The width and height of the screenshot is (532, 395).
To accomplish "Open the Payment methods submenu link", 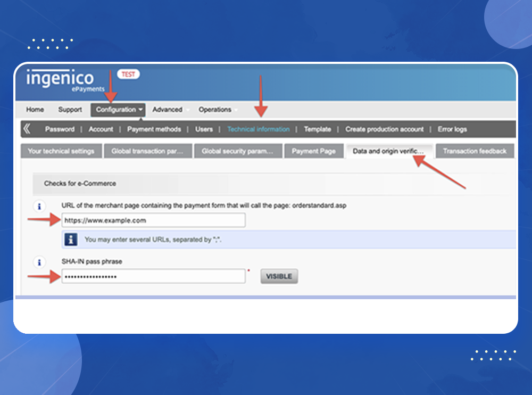I will 154,129.
